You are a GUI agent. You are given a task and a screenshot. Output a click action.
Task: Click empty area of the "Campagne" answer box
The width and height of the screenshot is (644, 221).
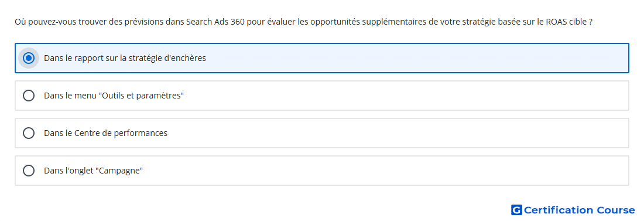[411, 171]
